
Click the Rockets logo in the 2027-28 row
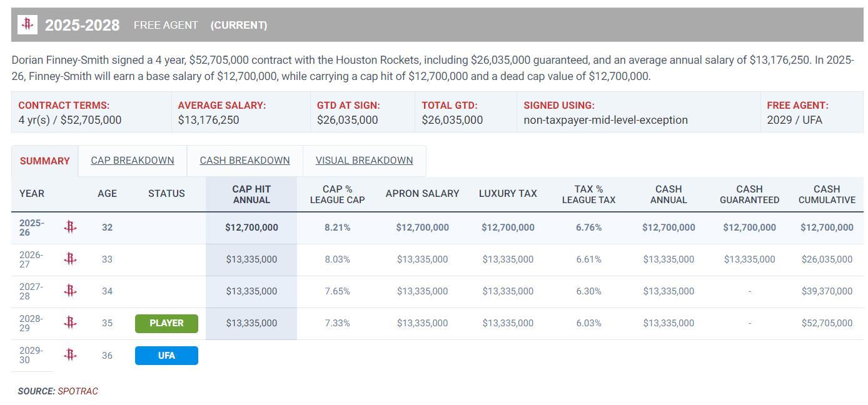click(70, 291)
